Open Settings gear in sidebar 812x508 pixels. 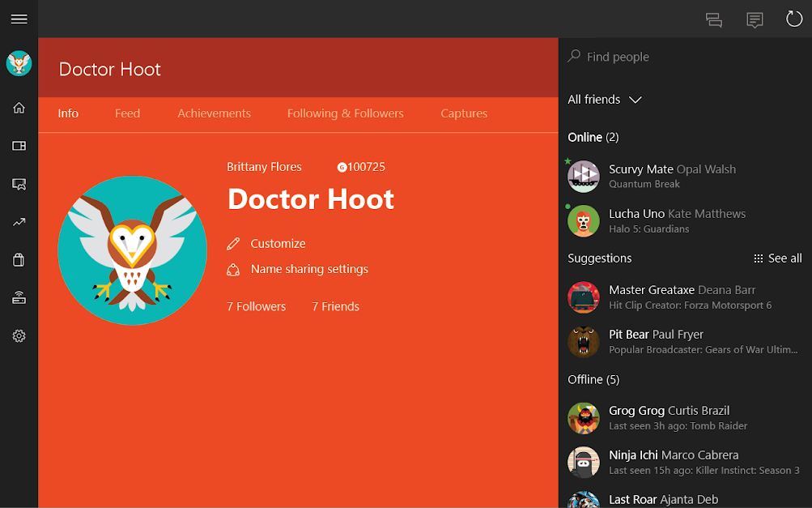19,335
